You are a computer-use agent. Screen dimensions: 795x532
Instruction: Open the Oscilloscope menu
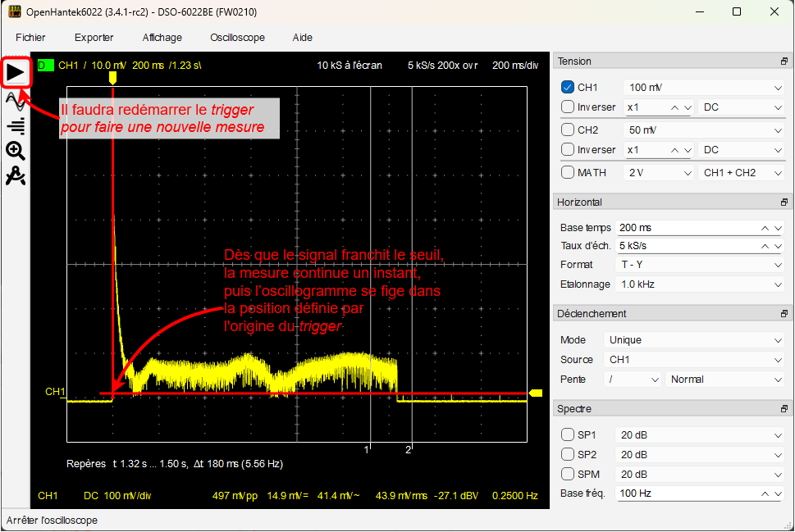[x=237, y=38]
